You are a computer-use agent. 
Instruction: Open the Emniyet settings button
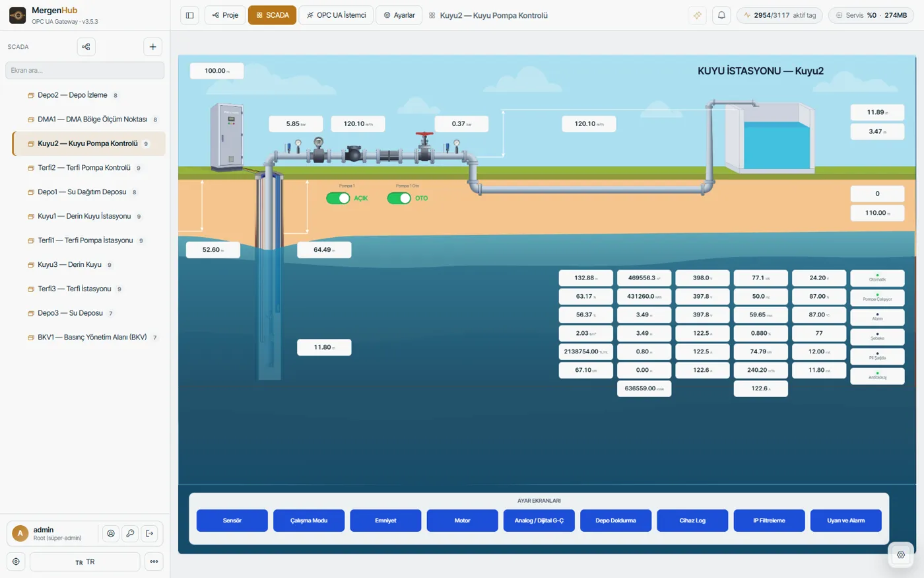(x=385, y=521)
